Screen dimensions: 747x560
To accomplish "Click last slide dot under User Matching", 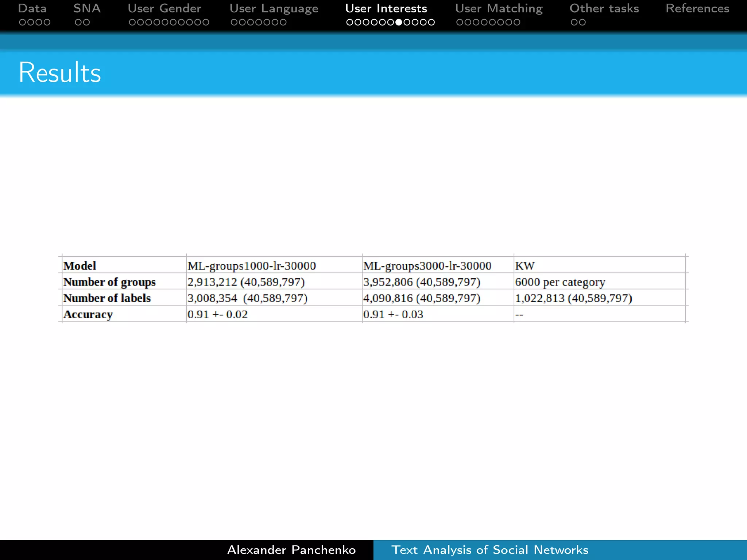I will (517, 23).
